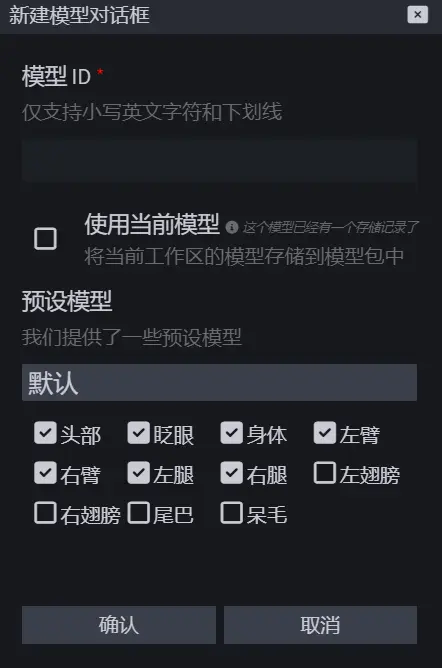Confirm with the 确认 button

click(x=119, y=625)
